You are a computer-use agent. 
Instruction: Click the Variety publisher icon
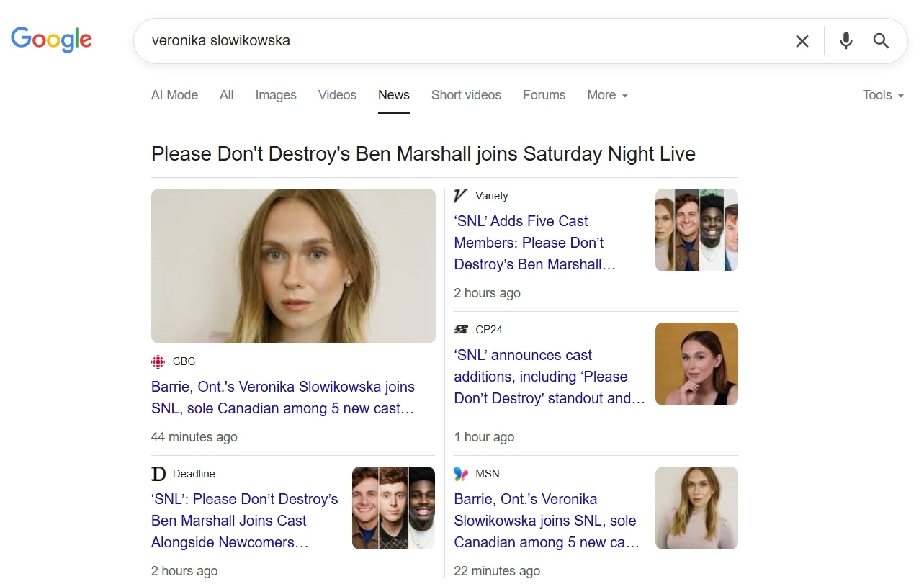click(x=459, y=195)
